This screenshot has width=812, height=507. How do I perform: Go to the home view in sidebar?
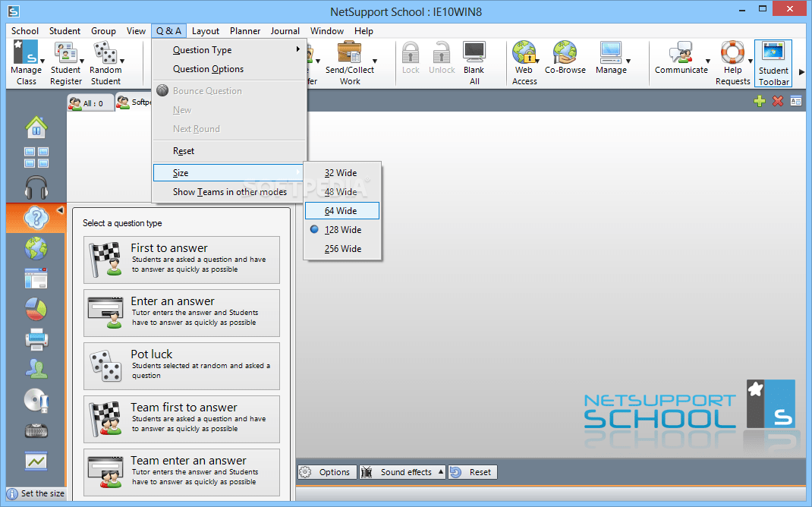tap(36, 127)
